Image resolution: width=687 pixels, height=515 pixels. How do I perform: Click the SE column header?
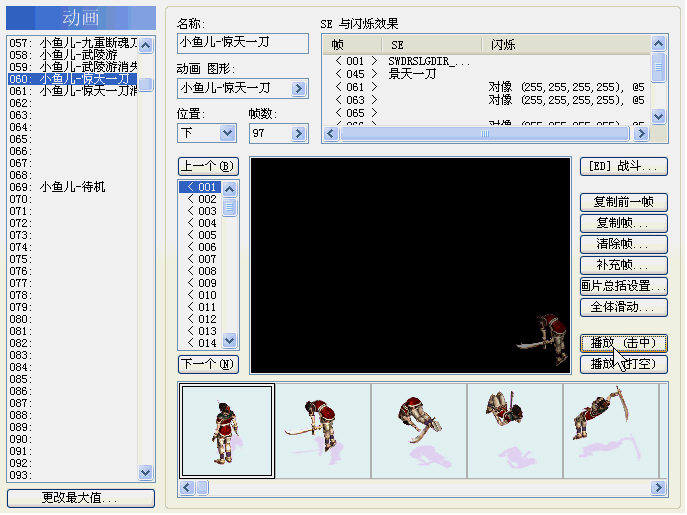432,45
